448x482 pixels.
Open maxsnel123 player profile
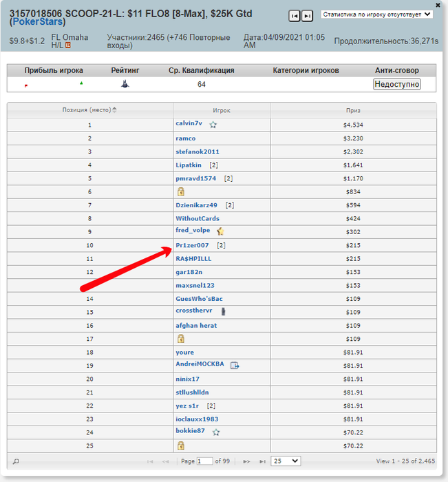[195, 285]
